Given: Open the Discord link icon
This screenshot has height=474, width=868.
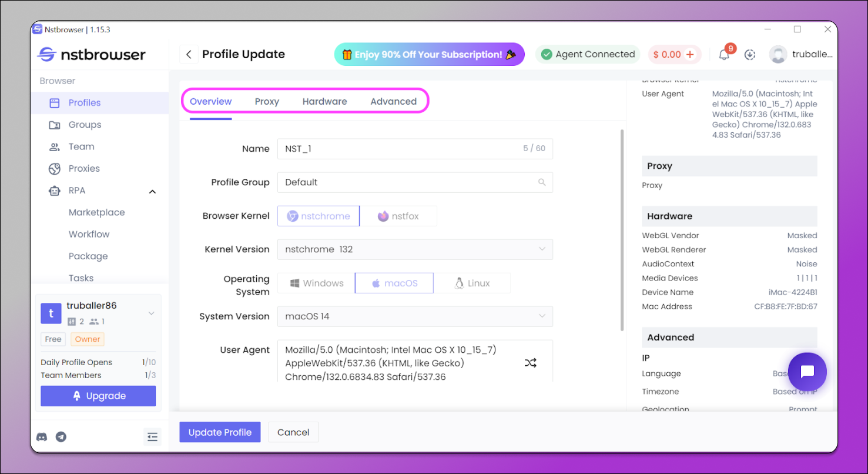Looking at the screenshot, I should (x=42, y=437).
